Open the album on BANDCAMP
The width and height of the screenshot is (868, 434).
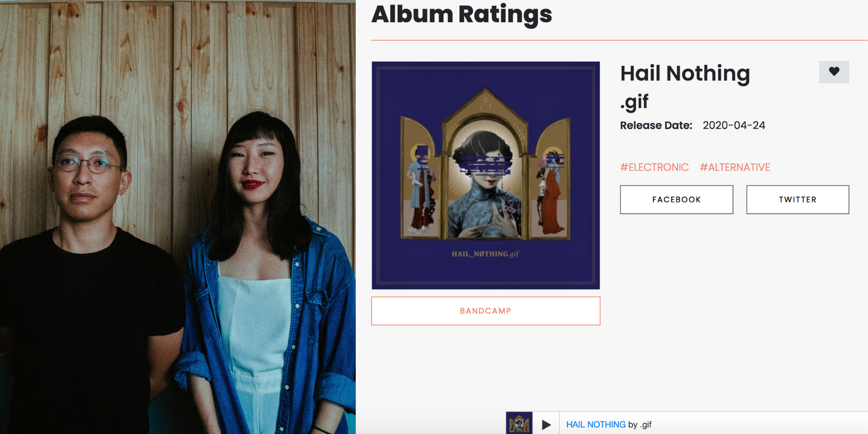[x=486, y=311]
